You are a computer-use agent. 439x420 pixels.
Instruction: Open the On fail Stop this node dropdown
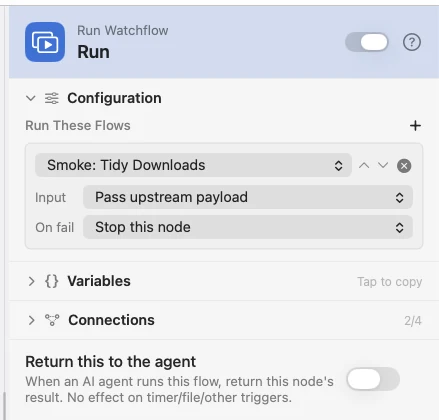248,227
